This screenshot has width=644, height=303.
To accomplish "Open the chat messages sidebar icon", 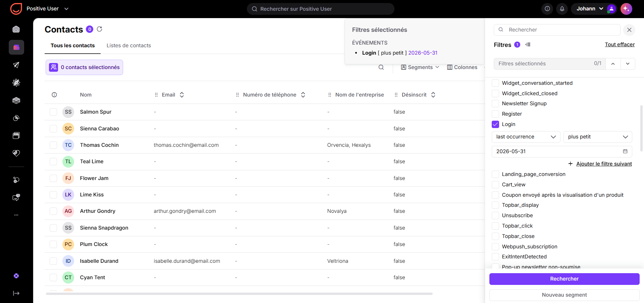I will [16, 197].
